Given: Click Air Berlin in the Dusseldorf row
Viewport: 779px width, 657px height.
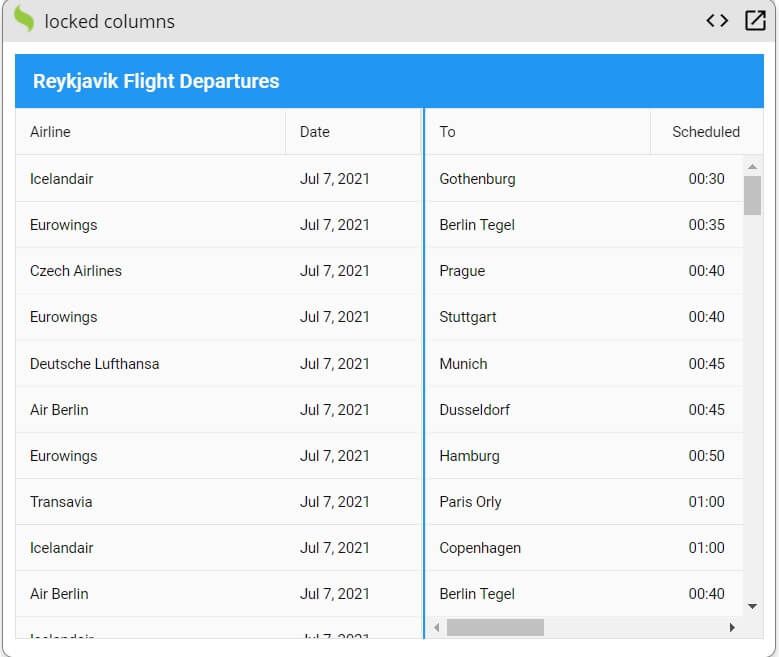Looking at the screenshot, I should [x=59, y=410].
